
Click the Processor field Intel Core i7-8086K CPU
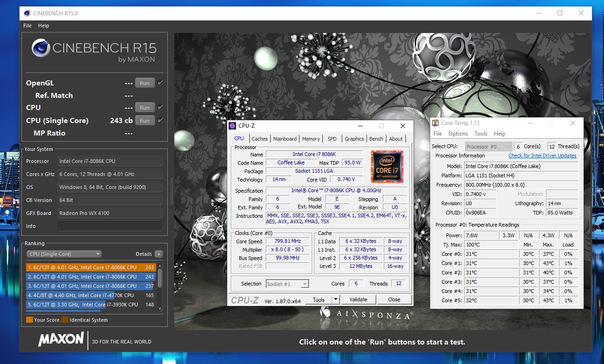pos(110,161)
